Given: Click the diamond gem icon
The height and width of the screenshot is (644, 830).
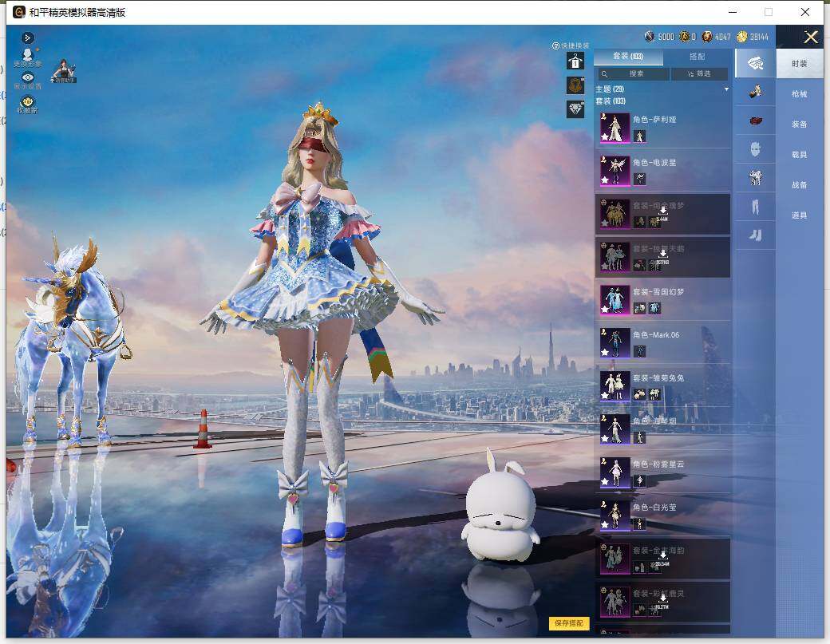Looking at the screenshot, I should tap(575, 109).
